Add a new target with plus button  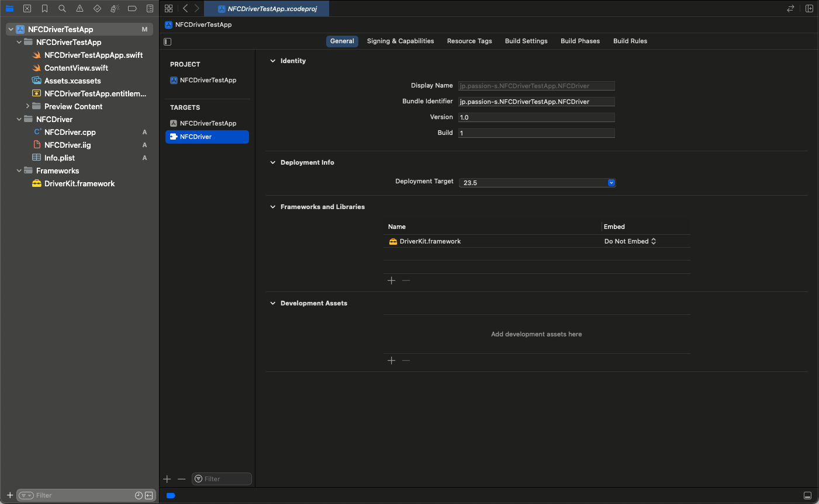(167, 479)
